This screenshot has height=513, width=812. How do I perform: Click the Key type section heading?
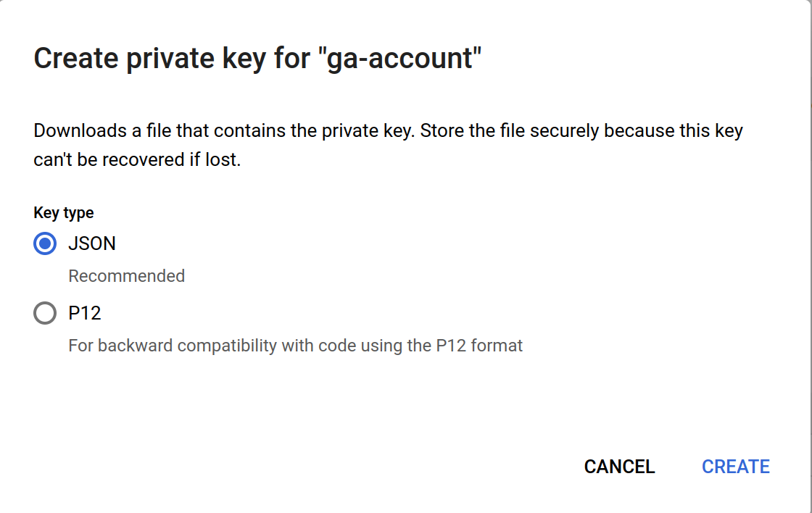(x=62, y=212)
